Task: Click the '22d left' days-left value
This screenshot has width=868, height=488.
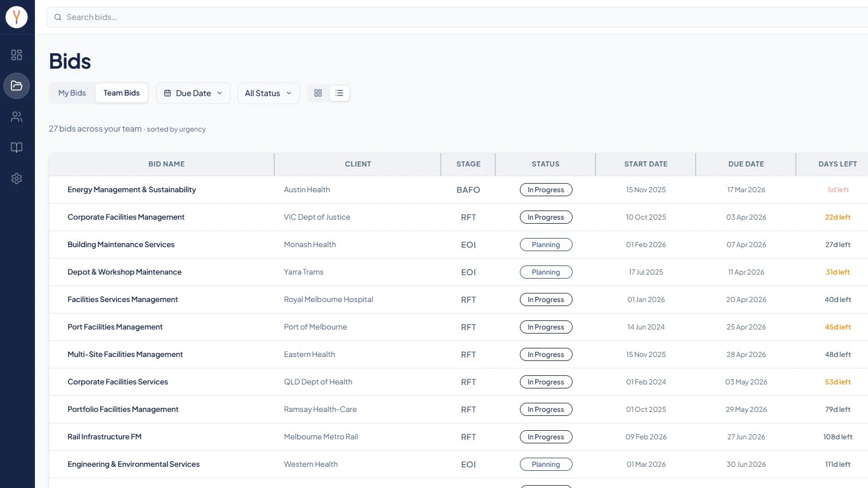Action: tap(838, 217)
